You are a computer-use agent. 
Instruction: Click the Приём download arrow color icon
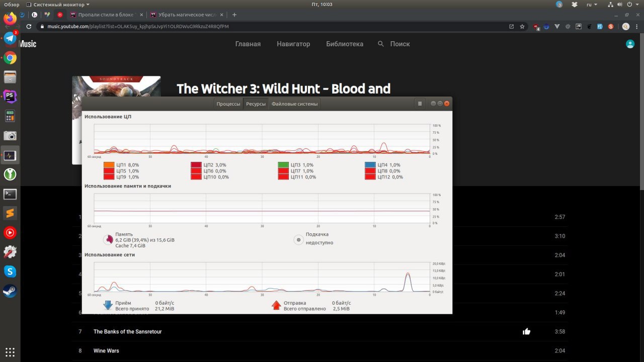click(x=108, y=305)
